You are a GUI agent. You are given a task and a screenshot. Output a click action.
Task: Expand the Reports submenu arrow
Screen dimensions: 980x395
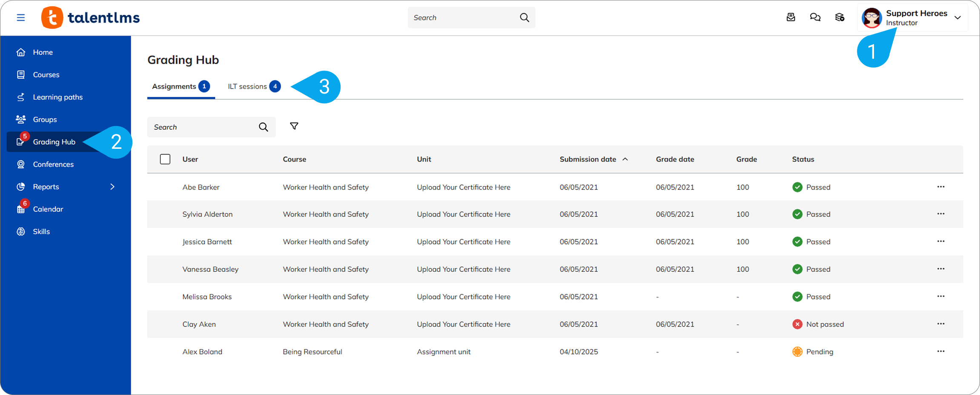112,187
